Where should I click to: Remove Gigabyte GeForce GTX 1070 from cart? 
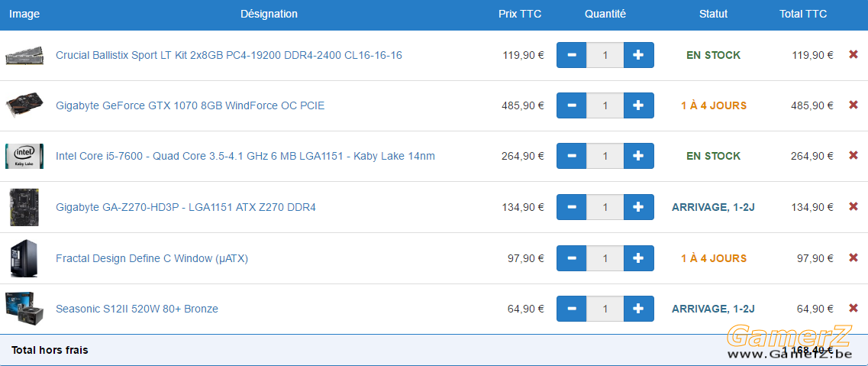point(853,105)
